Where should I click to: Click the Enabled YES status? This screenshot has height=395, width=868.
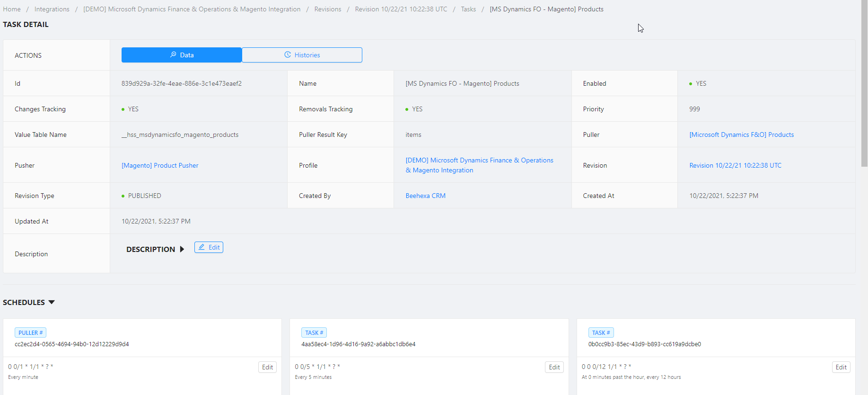698,83
